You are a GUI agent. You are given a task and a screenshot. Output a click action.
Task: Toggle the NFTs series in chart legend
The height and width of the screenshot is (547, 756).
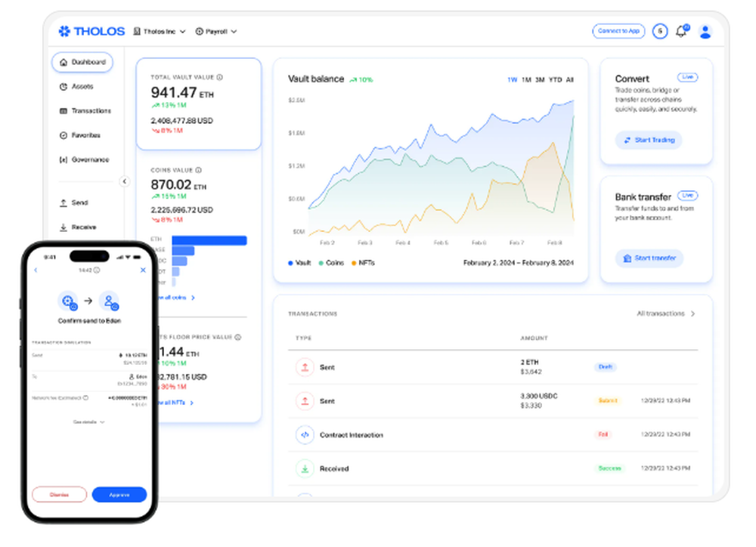pos(363,263)
